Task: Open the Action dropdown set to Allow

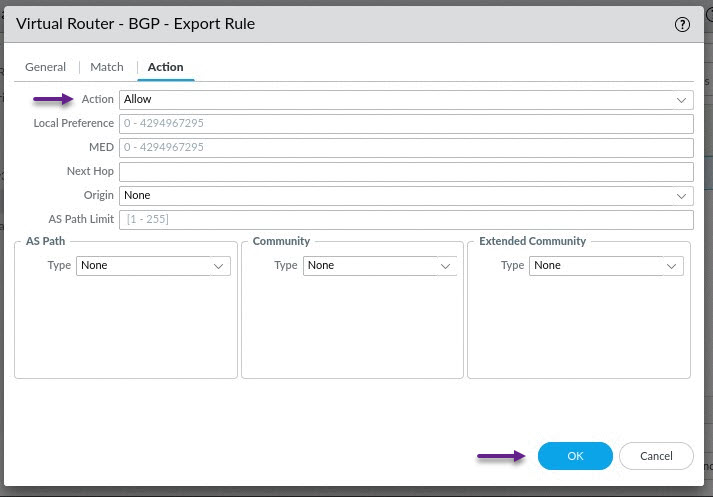Action: [406, 100]
